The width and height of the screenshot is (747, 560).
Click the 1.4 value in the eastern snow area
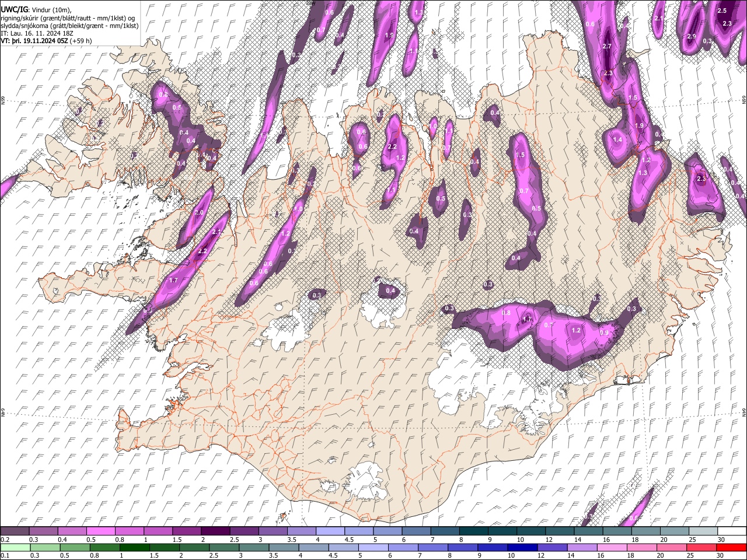(x=617, y=140)
